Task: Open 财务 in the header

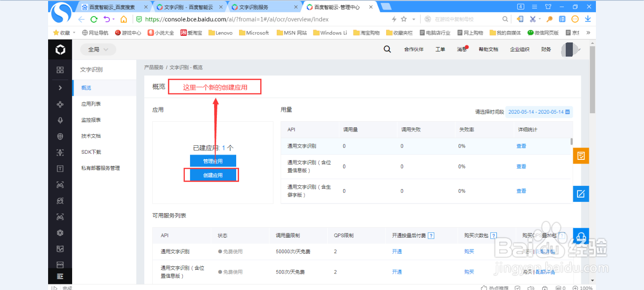Action: click(546, 50)
